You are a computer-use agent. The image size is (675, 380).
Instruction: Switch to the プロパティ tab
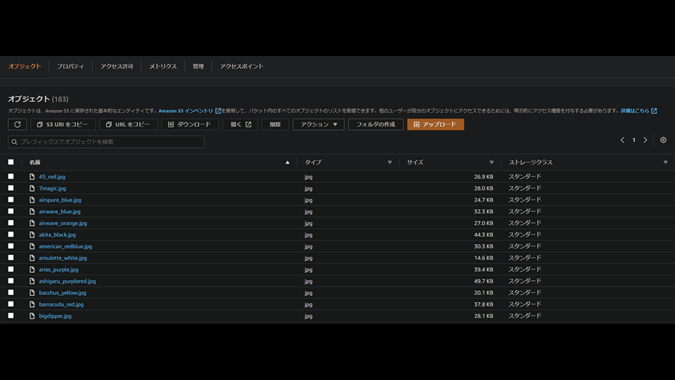pos(71,66)
